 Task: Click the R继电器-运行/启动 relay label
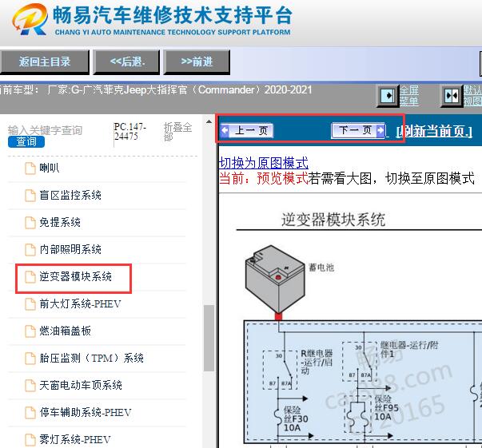point(317,362)
